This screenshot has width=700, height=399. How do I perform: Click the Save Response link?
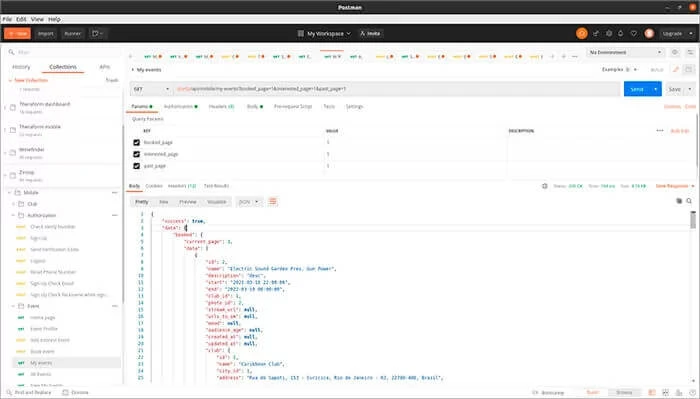pyautogui.click(x=672, y=186)
